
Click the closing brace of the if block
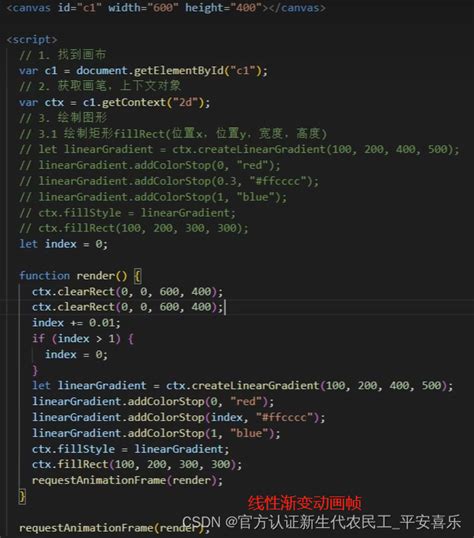pyautogui.click(x=35, y=370)
